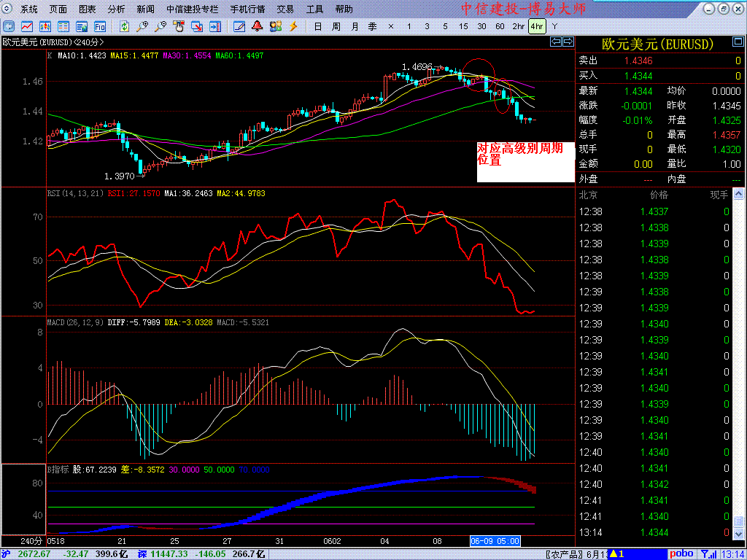Open the candlestick K-line chart view
The image size is (747, 560).
[45, 26]
